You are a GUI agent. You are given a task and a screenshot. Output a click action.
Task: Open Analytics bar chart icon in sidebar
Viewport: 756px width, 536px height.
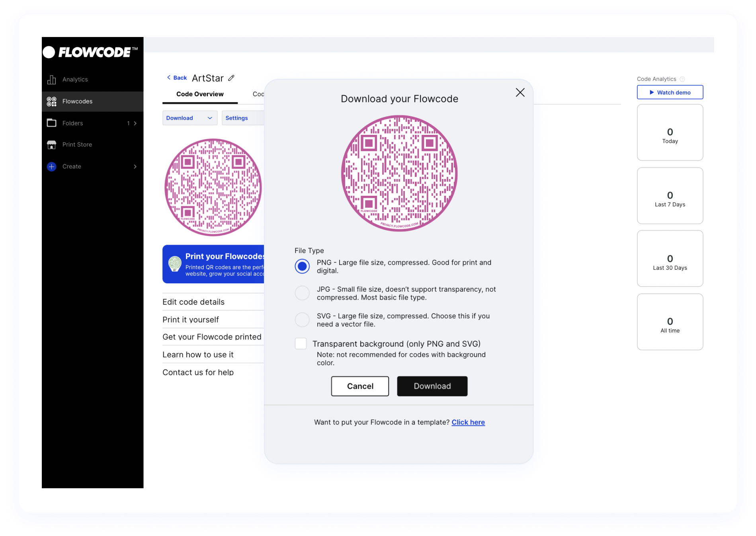point(51,80)
